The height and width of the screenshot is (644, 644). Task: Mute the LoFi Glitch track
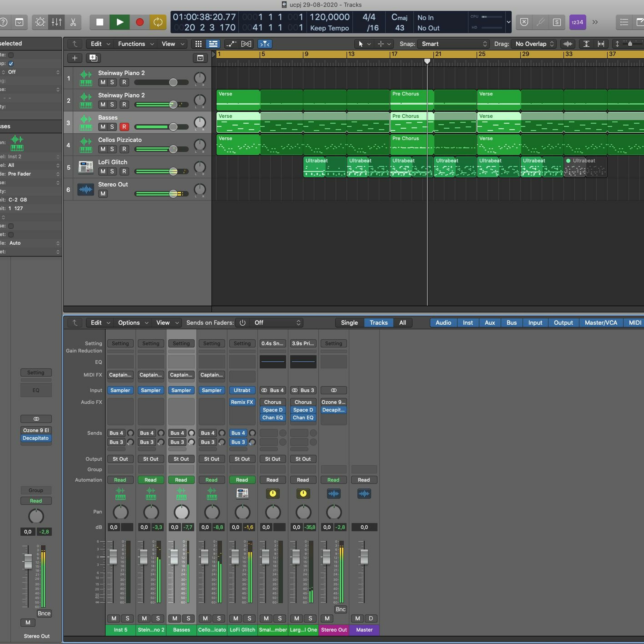coord(103,171)
